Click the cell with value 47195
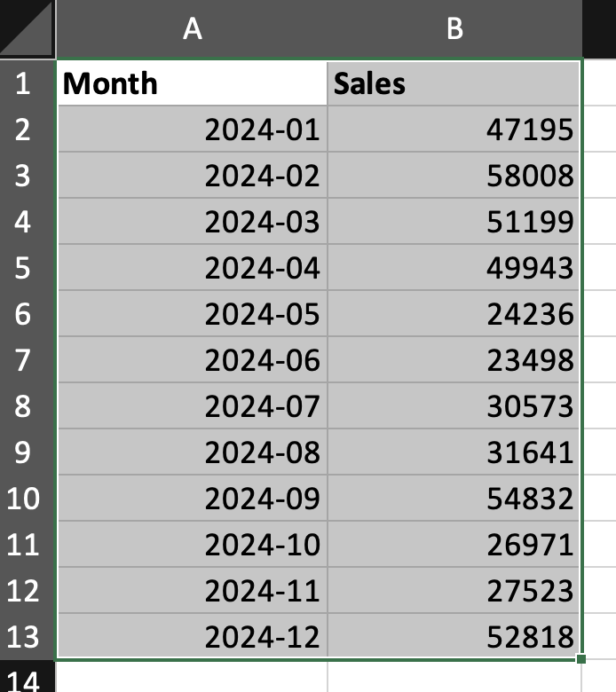 (x=454, y=130)
